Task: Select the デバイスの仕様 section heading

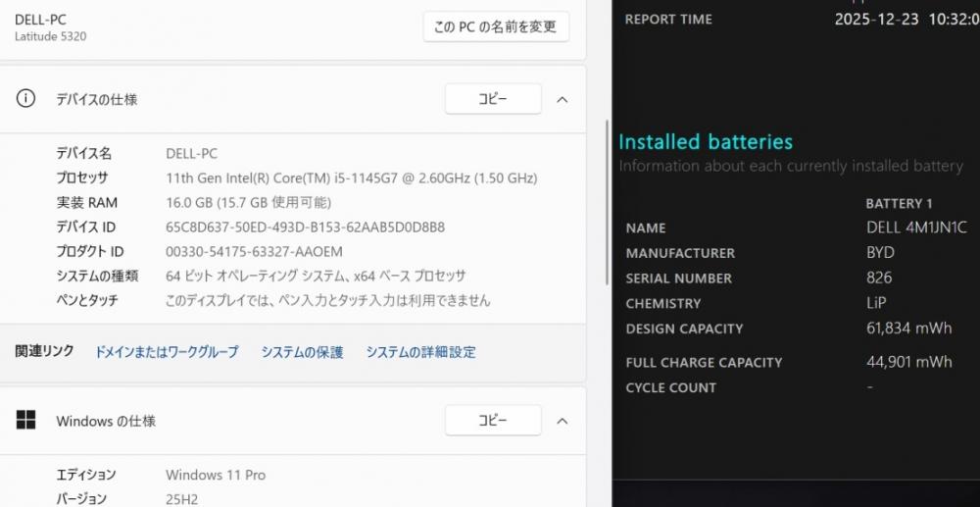Action: (x=97, y=99)
